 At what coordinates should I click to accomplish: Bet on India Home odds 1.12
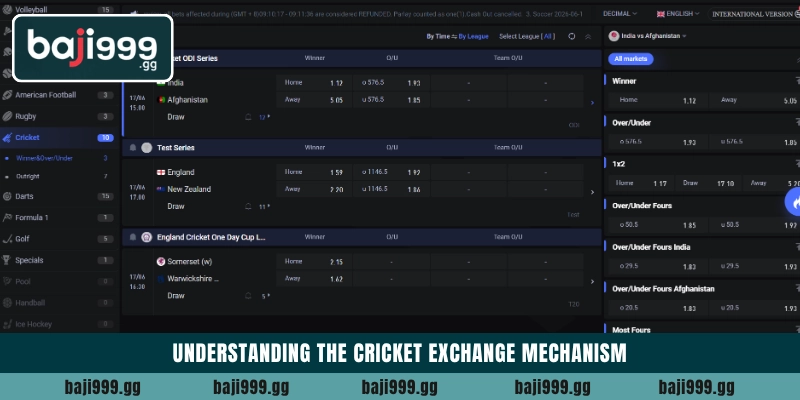point(314,83)
